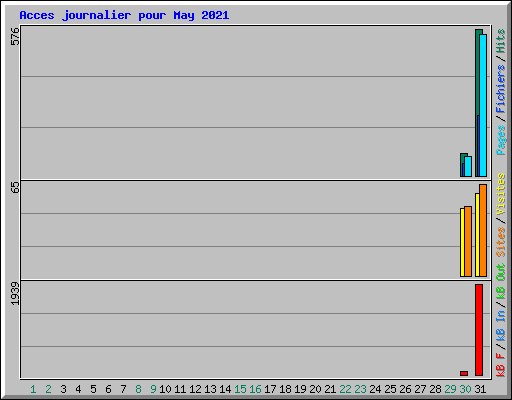The height and width of the screenshot is (400, 512).
Task: Click day 20 on the x-axis
Action: pyautogui.click(x=315, y=389)
